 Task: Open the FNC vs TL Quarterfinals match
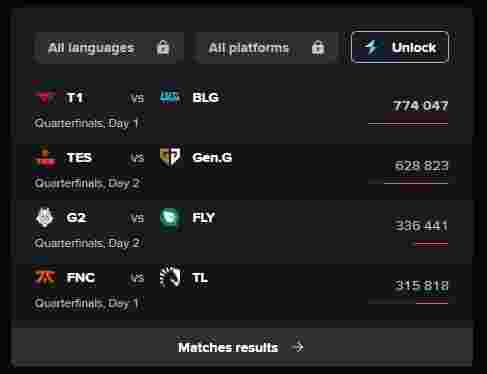pyautogui.click(x=242, y=290)
